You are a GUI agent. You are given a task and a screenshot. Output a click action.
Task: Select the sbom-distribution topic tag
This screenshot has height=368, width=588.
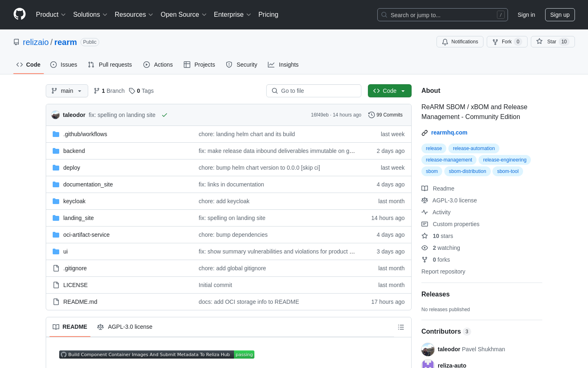click(x=467, y=171)
